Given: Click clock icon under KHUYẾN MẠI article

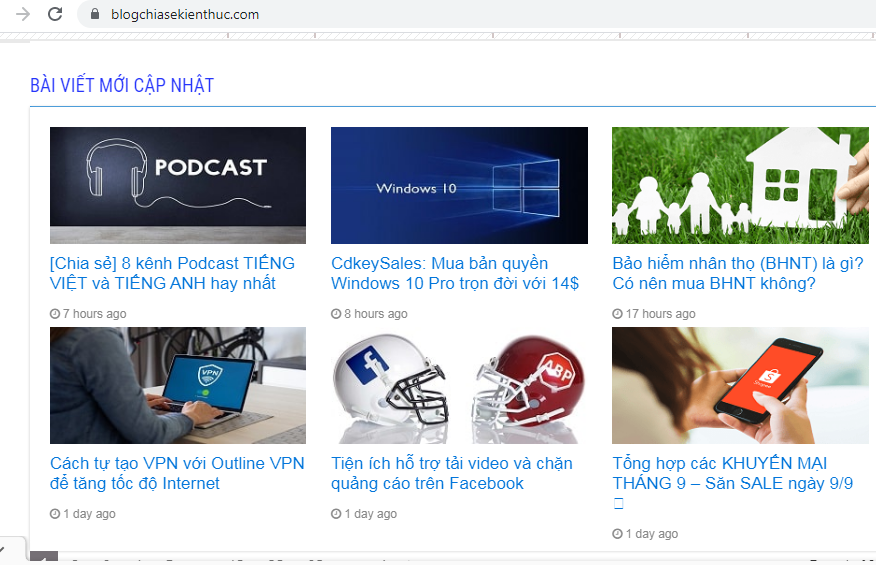Looking at the screenshot, I should pos(617,534).
